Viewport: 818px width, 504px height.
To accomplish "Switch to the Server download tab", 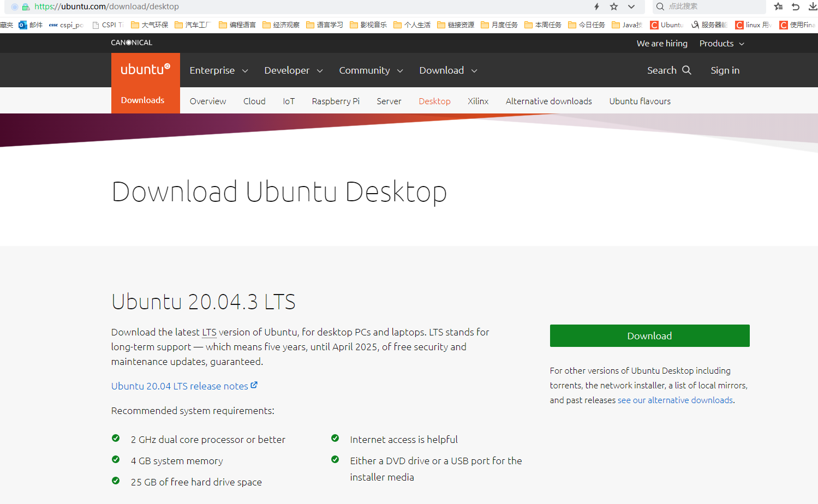I will click(389, 101).
